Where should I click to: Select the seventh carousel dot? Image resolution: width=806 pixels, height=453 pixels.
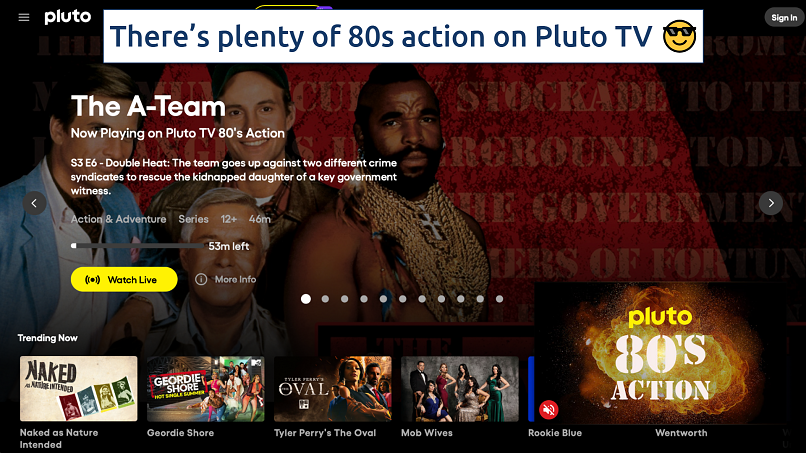tap(422, 299)
